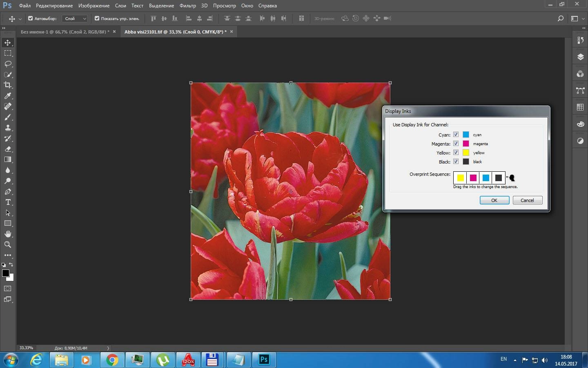Select the Pen tool
588x368 pixels.
8,191
